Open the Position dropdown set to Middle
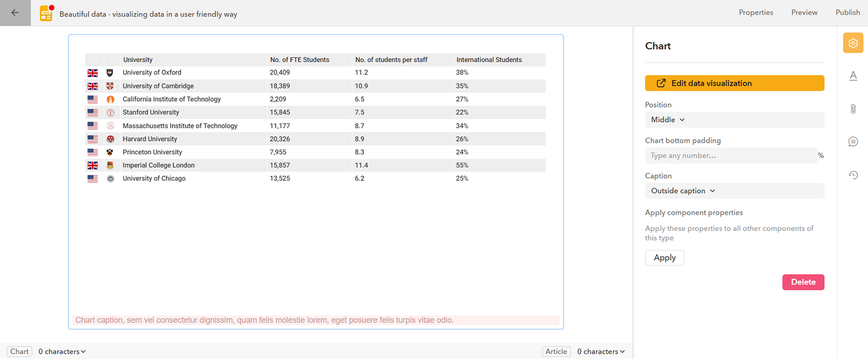This screenshot has height=359, width=868. click(734, 120)
